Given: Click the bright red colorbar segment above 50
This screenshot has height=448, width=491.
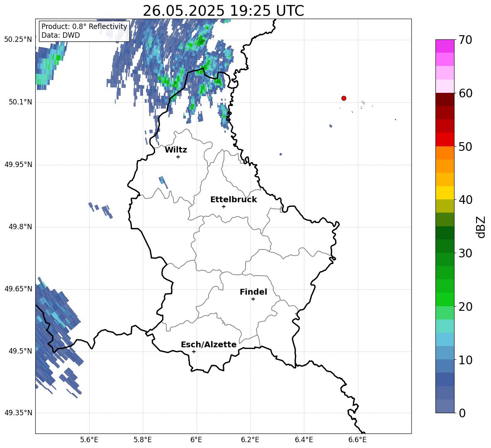Looking at the screenshot, I should (x=445, y=140).
